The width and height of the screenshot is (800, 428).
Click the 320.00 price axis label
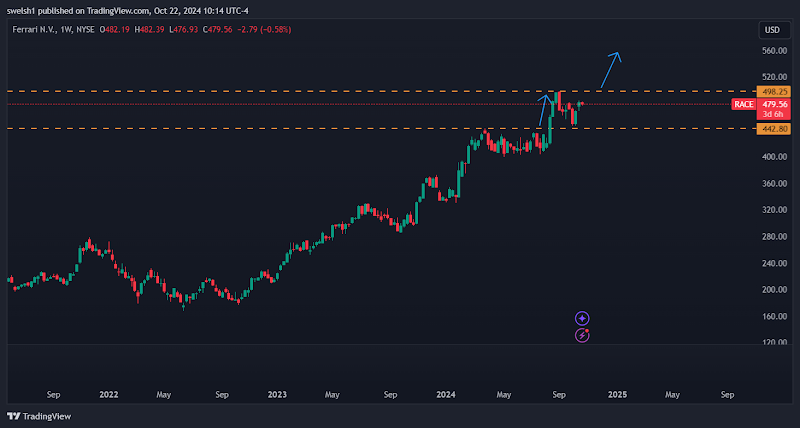(776, 210)
